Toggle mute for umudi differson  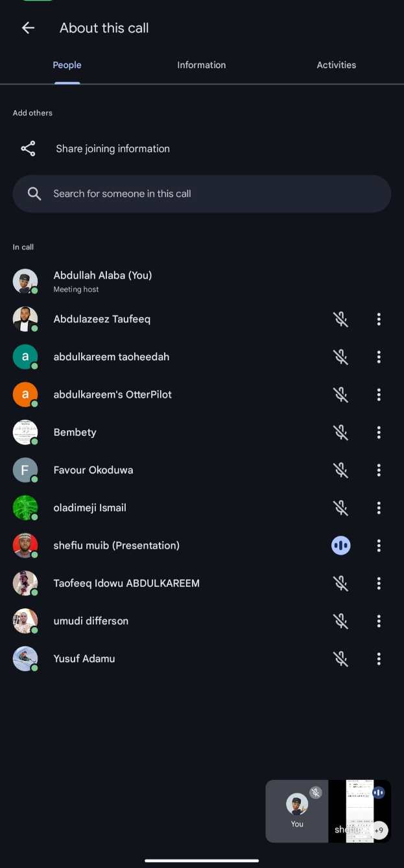click(341, 621)
